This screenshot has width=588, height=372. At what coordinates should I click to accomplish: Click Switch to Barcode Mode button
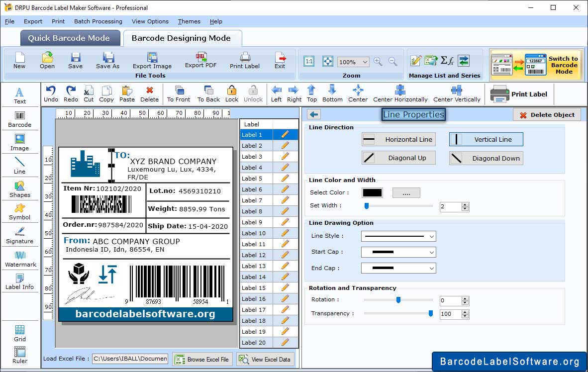[536, 65]
